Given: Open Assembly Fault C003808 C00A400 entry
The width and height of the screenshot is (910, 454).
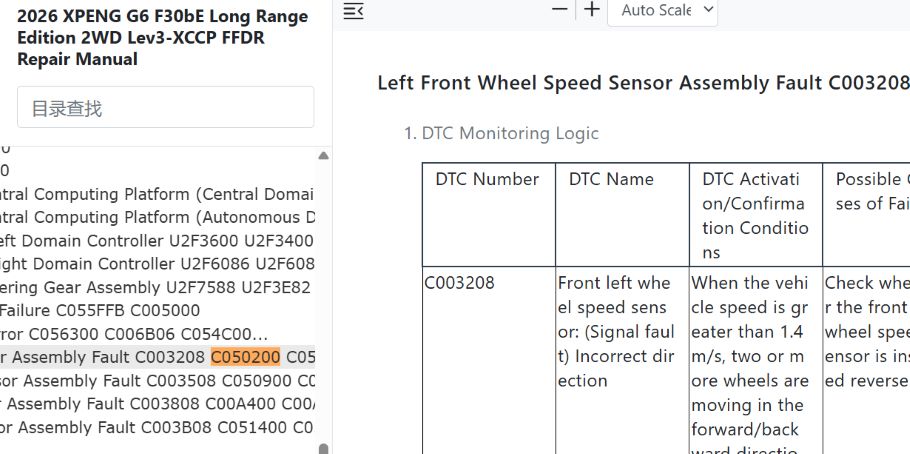Looking at the screenshot, I should [157, 404].
